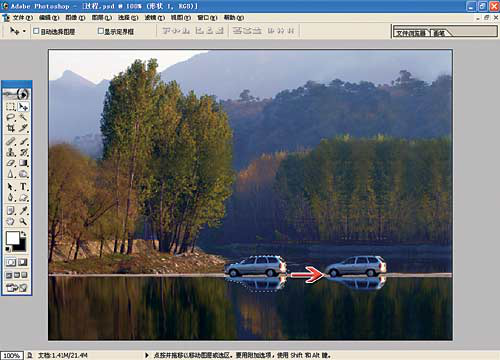Choose the Eyedropper tool
This screenshot has width=500, height=360.
click(23, 210)
